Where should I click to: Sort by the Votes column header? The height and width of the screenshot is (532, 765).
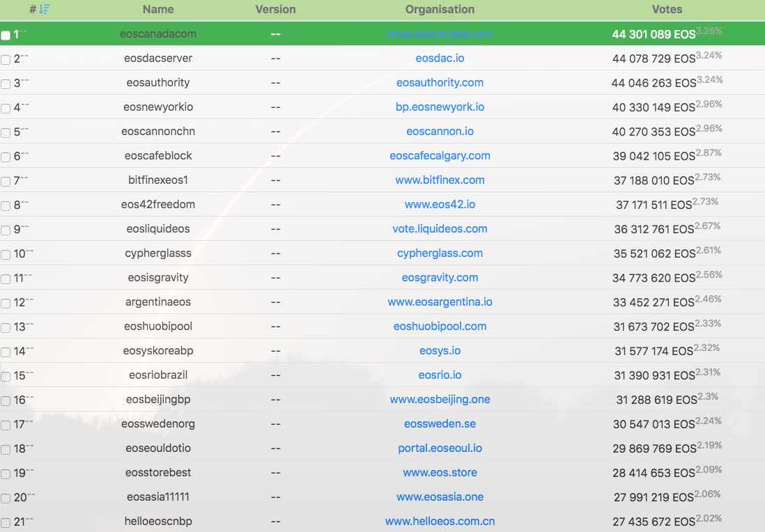(x=667, y=9)
